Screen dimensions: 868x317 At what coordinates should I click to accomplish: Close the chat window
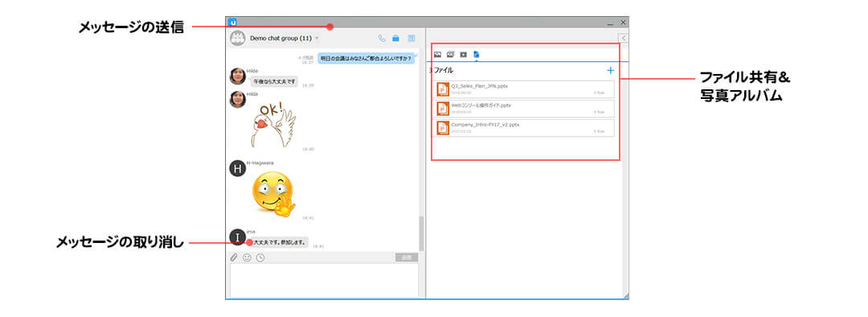pos(623,23)
